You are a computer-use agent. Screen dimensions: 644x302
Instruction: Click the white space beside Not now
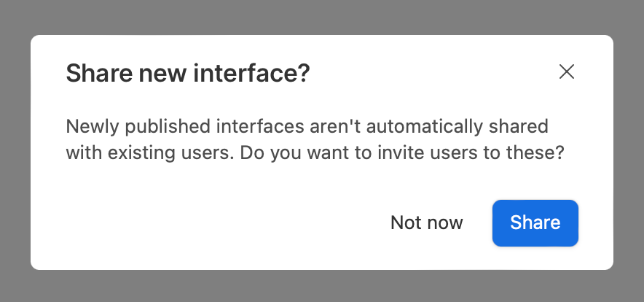[x=226, y=223]
